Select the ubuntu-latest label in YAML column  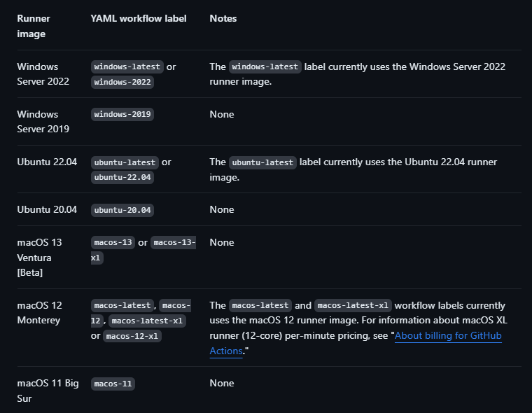tap(125, 162)
